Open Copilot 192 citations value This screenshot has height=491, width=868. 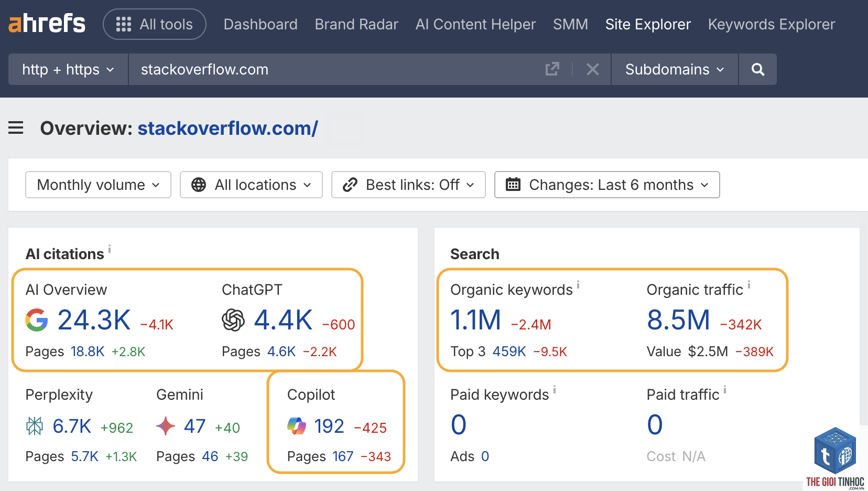pyautogui.click(x=329, y=426)
